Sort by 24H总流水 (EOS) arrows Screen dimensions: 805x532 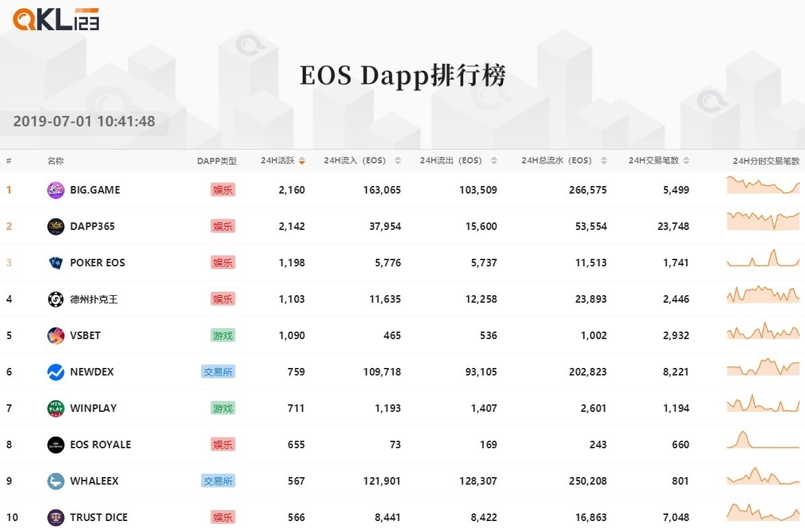click(604, 161)
